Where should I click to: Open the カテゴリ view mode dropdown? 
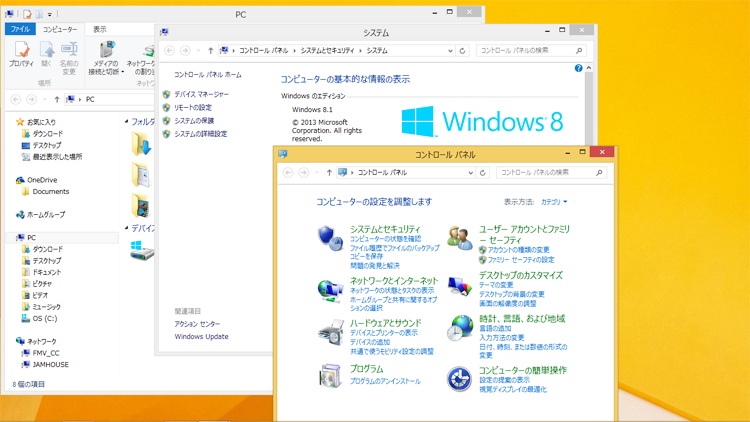point(554,202)
